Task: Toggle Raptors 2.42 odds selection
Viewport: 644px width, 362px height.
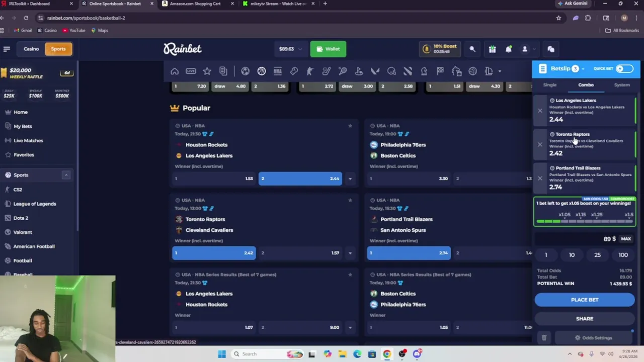Action: [x=214, y=253]
